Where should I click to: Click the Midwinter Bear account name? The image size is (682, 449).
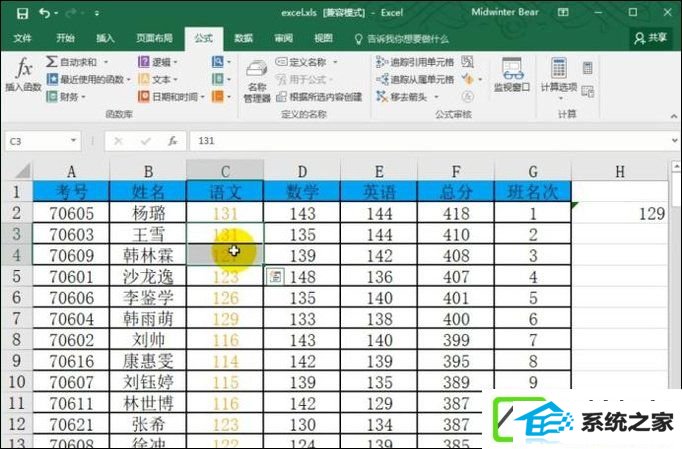(x=505, y=12)
